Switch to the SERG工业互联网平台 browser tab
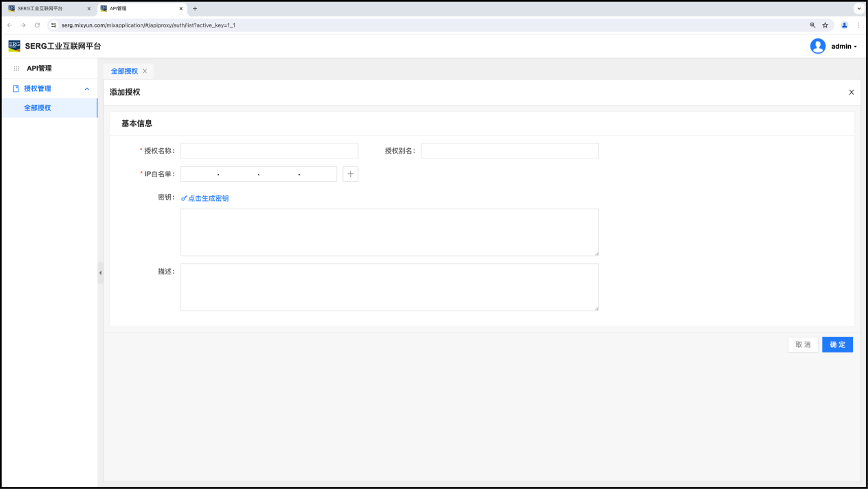868x489 pixels. [45, 9]
